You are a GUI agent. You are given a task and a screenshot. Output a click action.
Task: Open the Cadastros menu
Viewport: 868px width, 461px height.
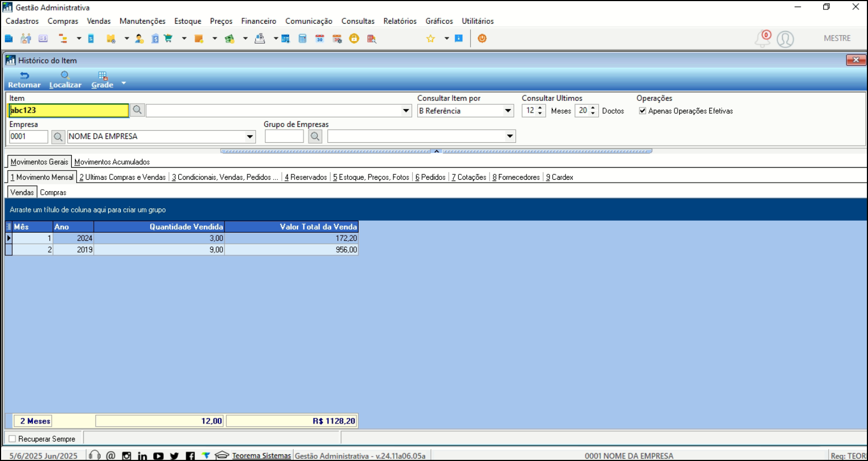click(22, 21)
